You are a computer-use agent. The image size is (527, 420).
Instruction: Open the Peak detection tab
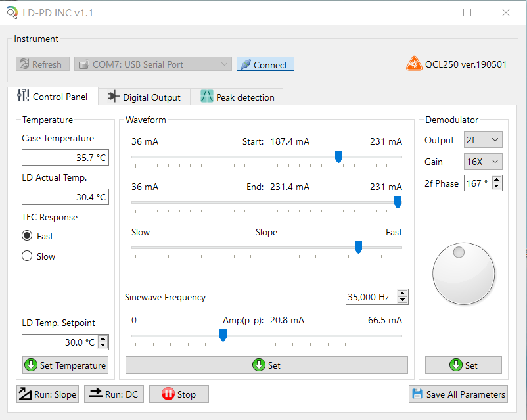coord(237,97)
